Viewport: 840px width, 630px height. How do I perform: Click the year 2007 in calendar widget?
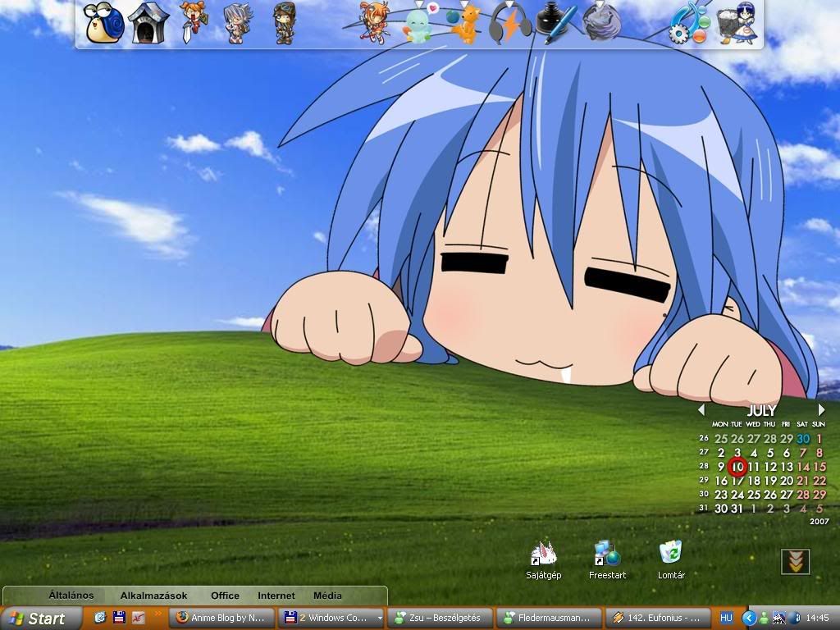pos(819,521)
